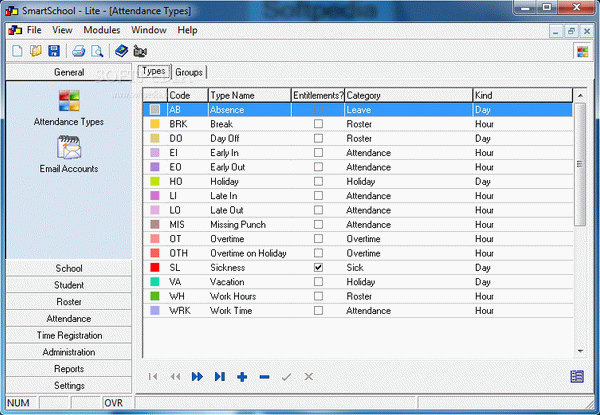Select the Early Out type name cell
This screenshot has width=600, height=415.
click(x=249, y=167)
